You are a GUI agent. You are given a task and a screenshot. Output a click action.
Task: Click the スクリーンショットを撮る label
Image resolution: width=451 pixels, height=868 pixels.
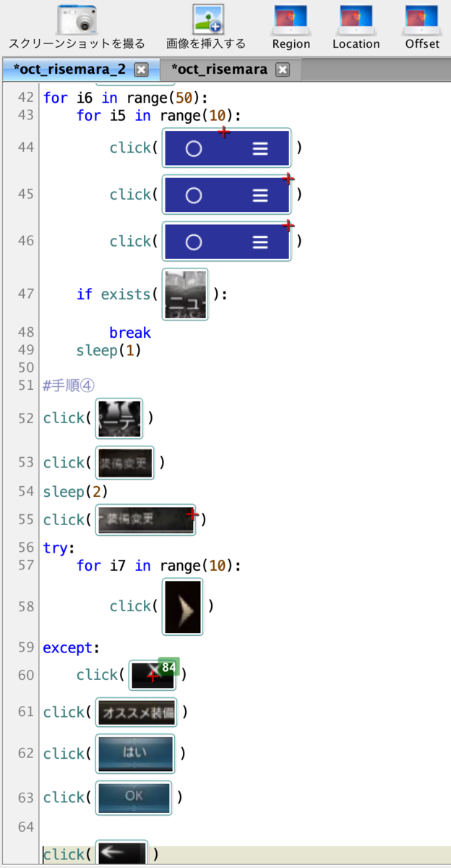tap(77, 44)
